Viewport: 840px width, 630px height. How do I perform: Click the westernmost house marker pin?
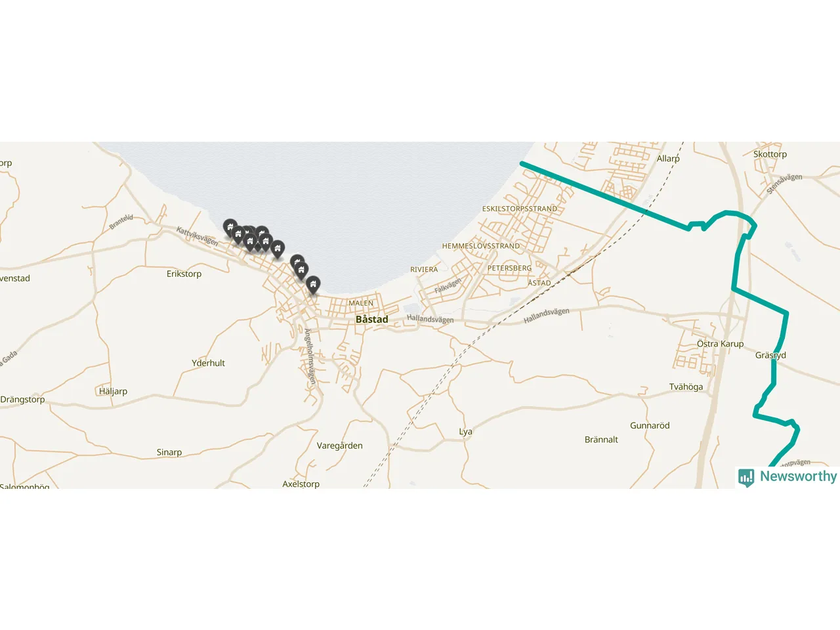coord(230,228)
